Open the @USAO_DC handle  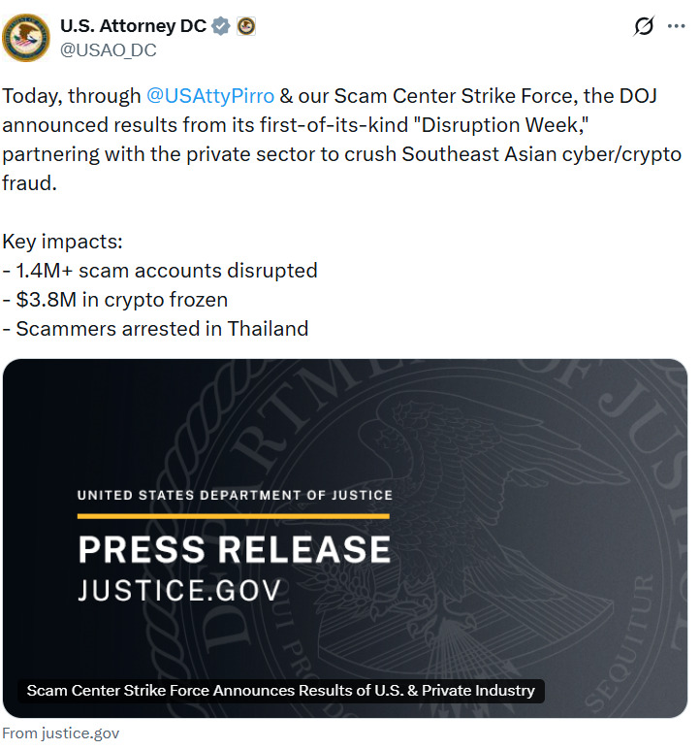click(x=109, y=50)
